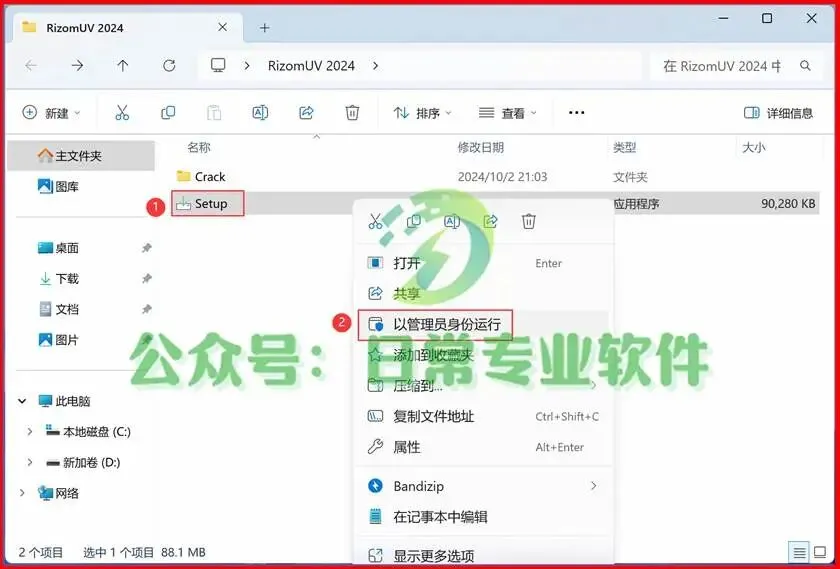Choose 显示更多选项 menu entry
This screenshot has width=840, height=569.
point(484,556)
